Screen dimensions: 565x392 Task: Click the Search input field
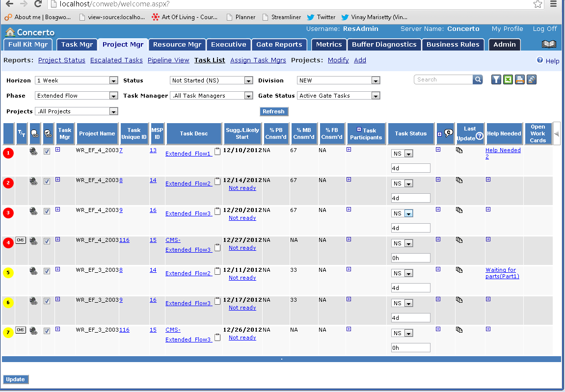(444, 79)
